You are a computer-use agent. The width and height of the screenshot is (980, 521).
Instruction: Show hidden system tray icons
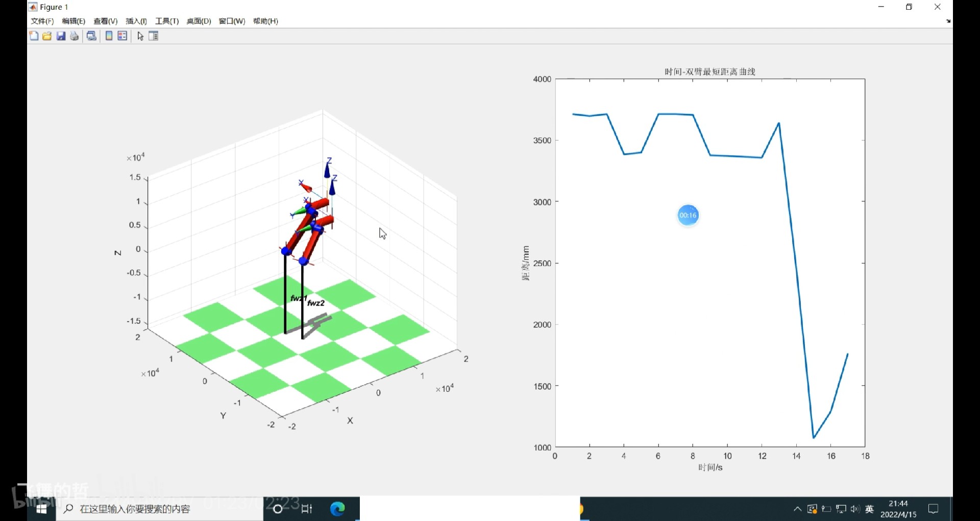pyautogui.click(x=797, y=509)
